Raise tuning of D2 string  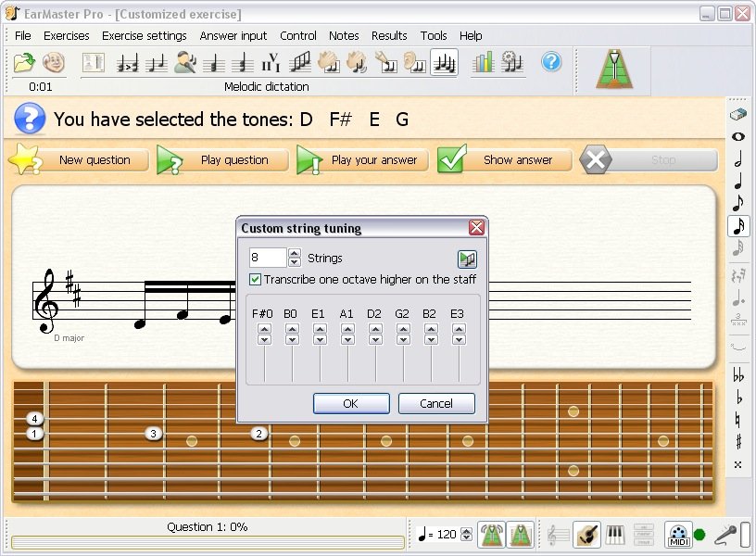click(375, 328)
